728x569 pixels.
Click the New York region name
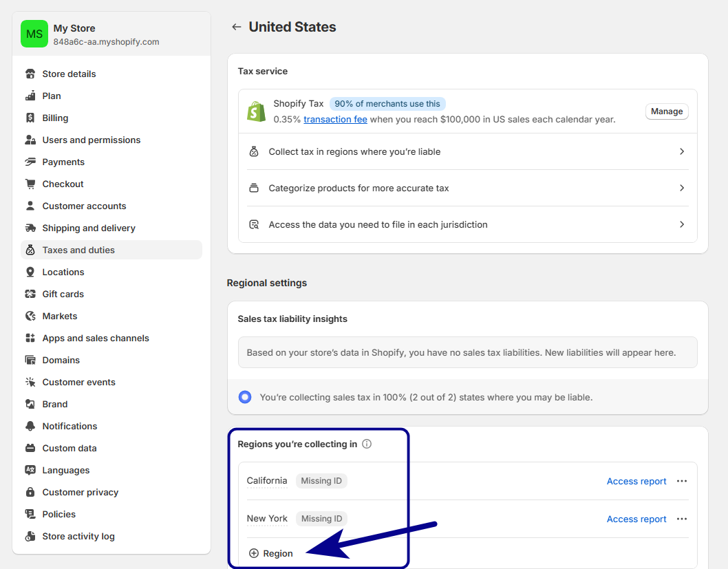267,518
